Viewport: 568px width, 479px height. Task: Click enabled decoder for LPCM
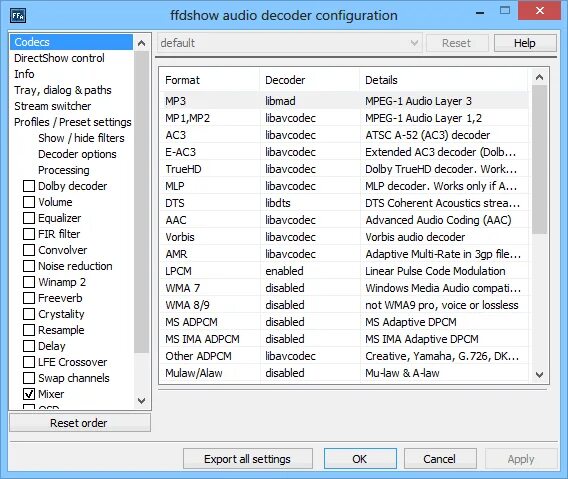pyautogui.click(x=284, y=271)
